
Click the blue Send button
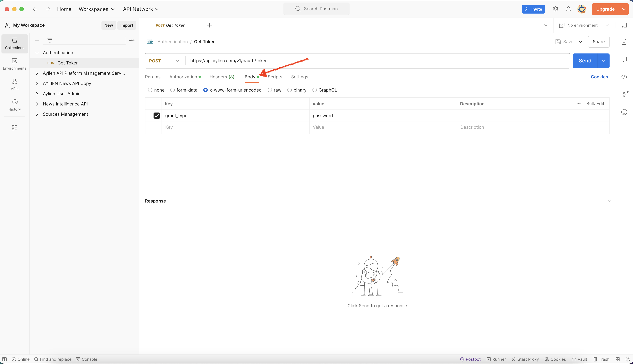(585, 61)
